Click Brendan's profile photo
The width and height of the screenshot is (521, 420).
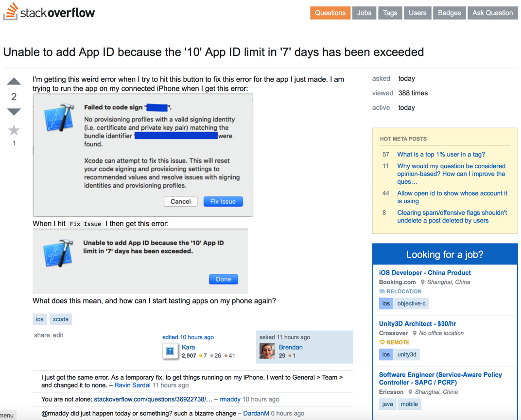point(267,351)
